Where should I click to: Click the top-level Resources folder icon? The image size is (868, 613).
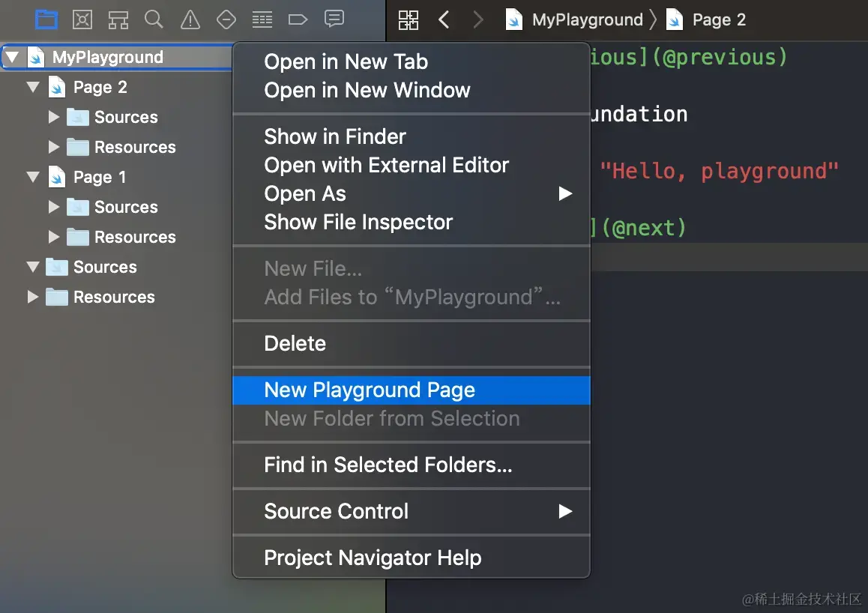[x=57, y=297]
